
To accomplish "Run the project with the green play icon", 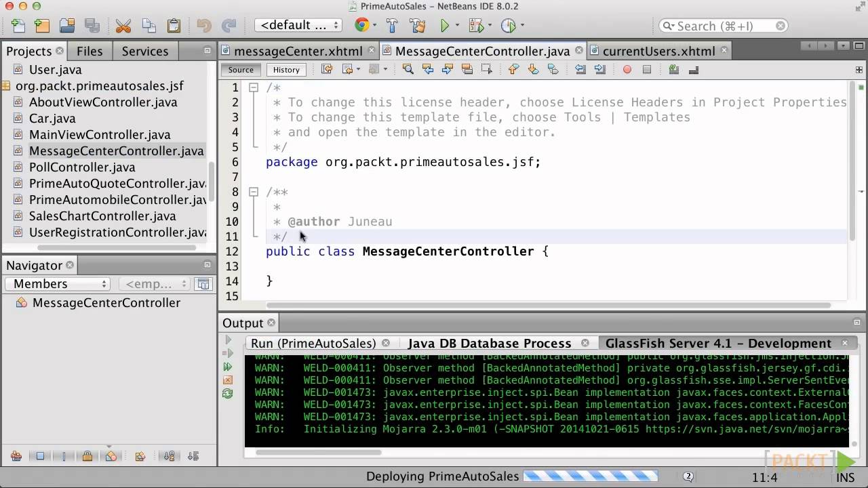I will [445, 26].
